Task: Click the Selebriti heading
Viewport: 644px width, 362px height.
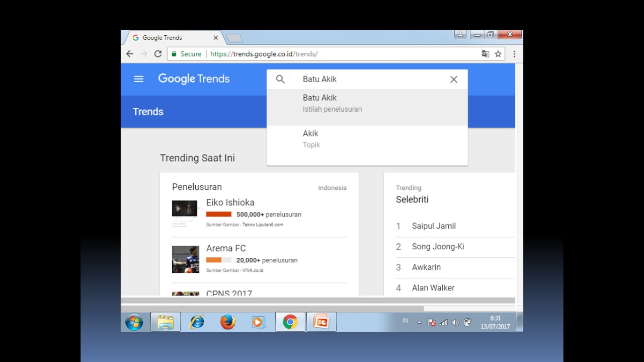Action: 412,199
